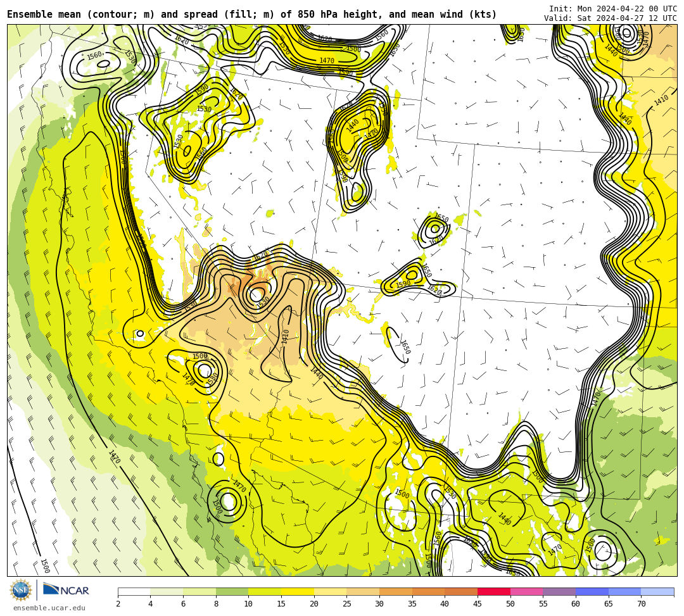
Task: Click the colorbar tick label 15
Action: point(281,604)
